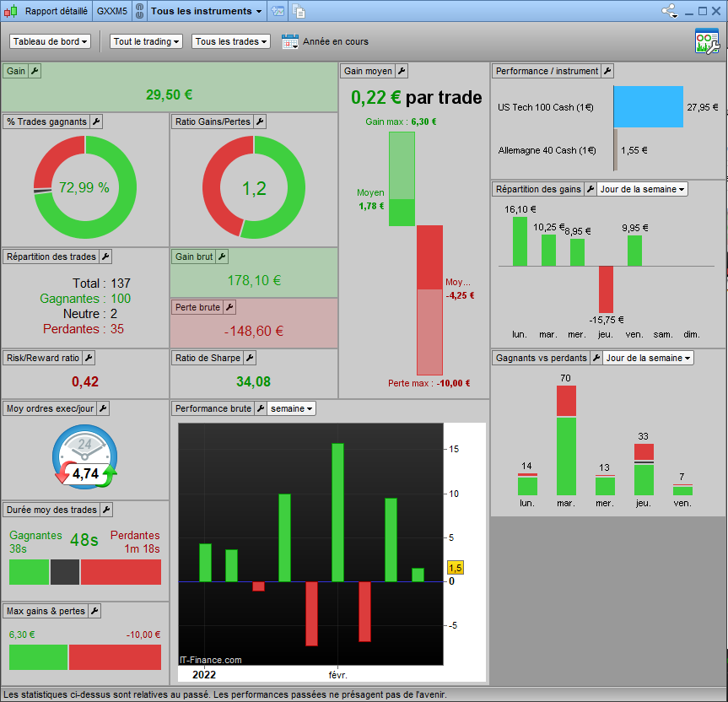Open the Tous les trades dropdown

click(231, 42)
